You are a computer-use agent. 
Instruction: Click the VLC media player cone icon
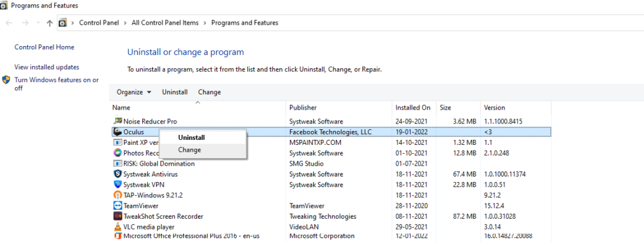pyautogui.click(x=118, y=227)
